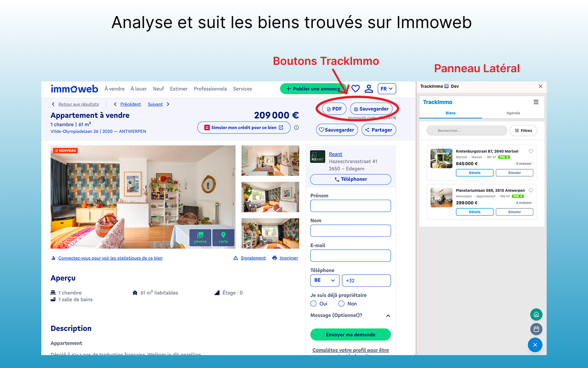Click Publier une annonce button

[313, 89]
